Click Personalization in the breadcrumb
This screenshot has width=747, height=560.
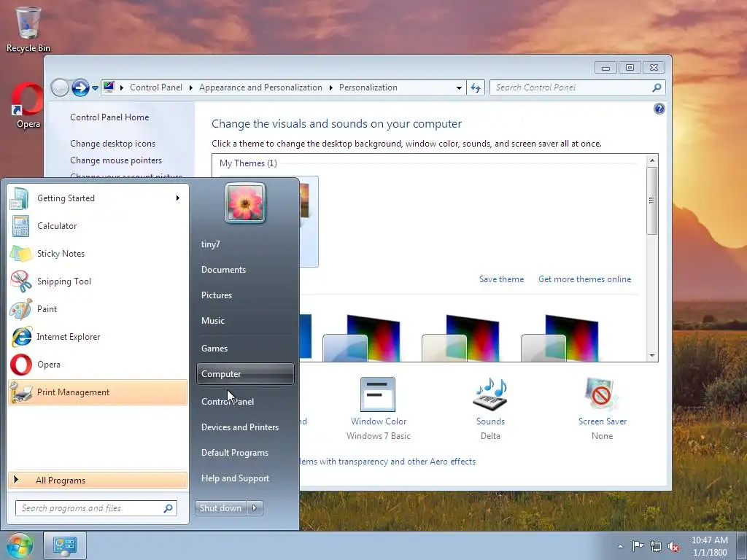pos(368,87)
